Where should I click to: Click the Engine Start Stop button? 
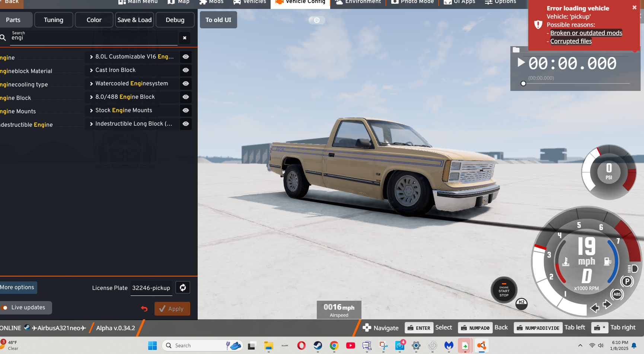[504, 290]
